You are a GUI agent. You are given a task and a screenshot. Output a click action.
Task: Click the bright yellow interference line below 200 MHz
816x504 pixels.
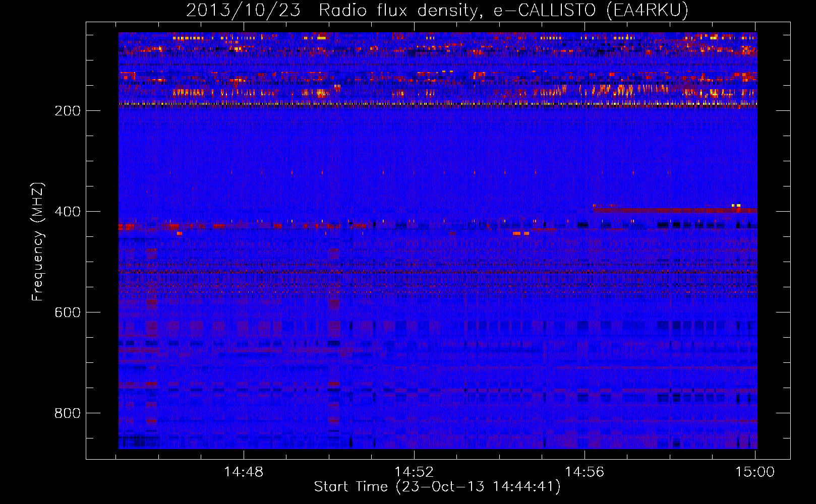tap(438, 104)
